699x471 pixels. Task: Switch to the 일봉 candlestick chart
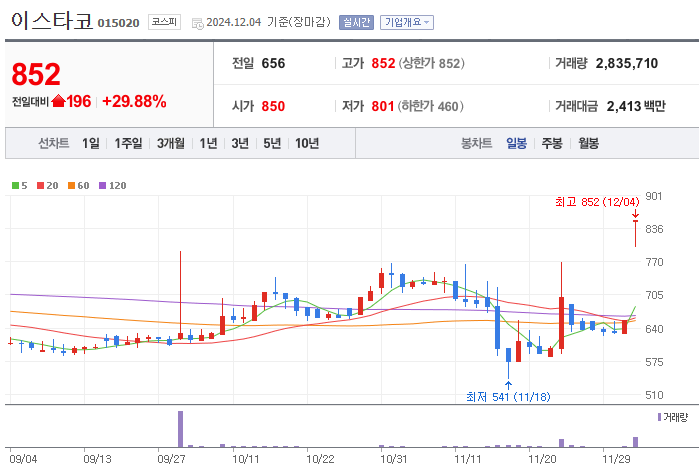(517, 143)
